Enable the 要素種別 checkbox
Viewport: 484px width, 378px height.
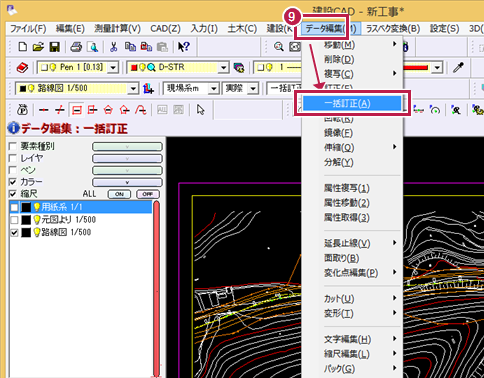(13, 146)
